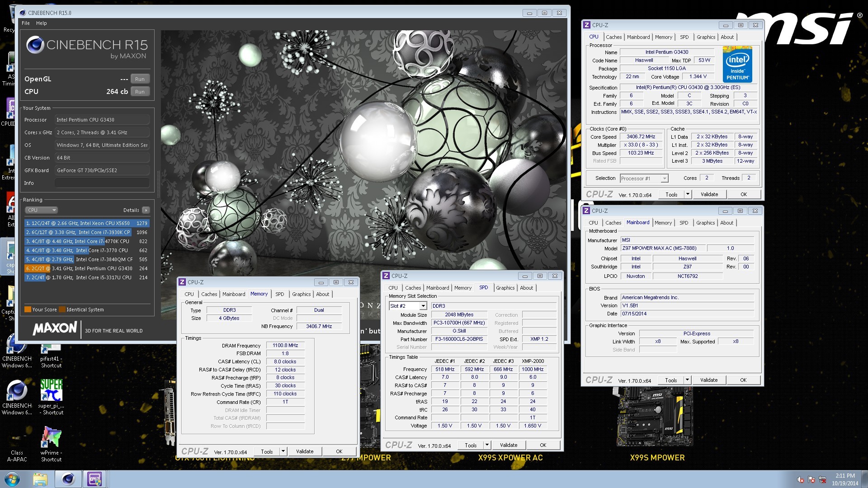868x488 pixels.
Task: Click the Windows Start orb
Action: coord(12,479)
